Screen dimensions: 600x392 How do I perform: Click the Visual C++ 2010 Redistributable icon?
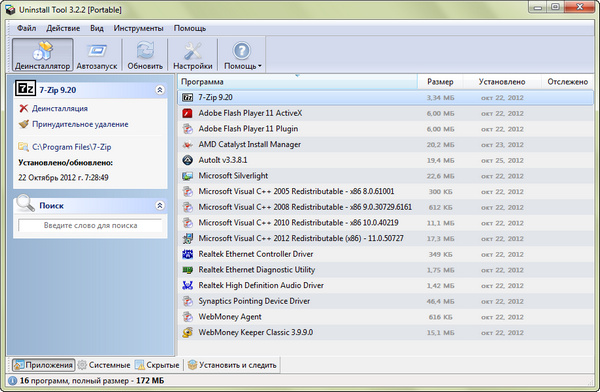(x=188, y=223)
